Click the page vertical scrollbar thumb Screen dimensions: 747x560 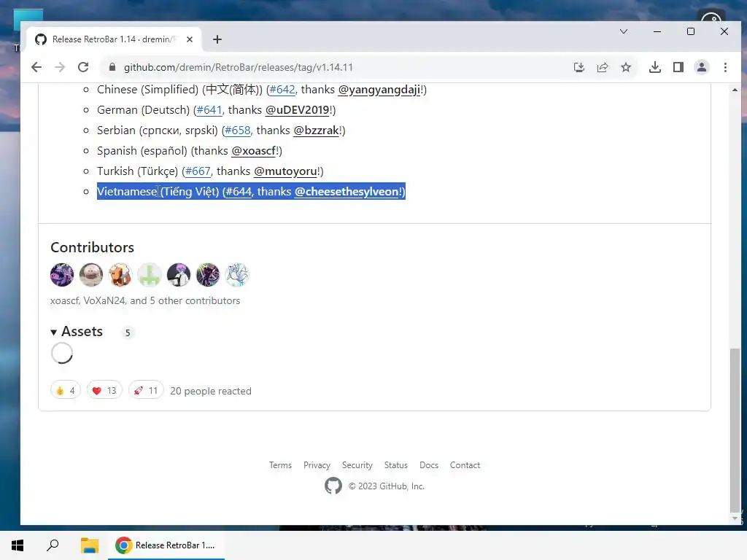tap(735, 429)
